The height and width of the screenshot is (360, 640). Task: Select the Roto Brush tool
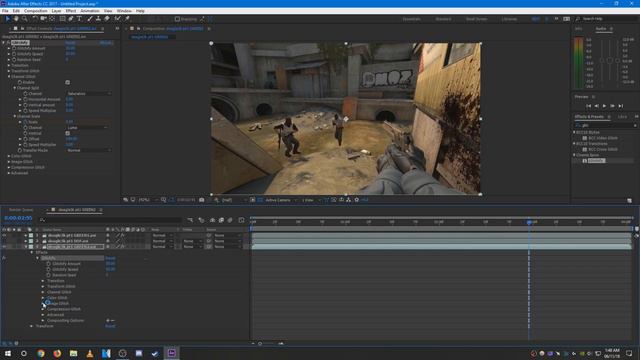pos(118,19)
